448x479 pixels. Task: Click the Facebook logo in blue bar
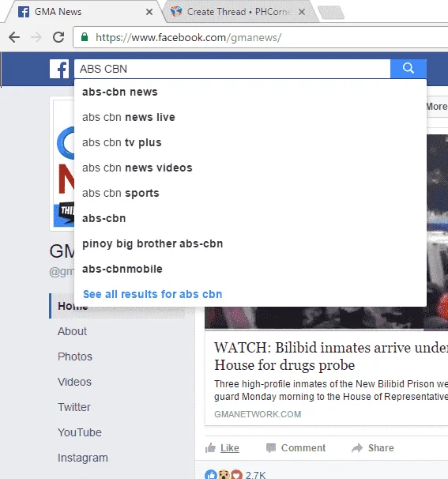(x=59, y=69)
